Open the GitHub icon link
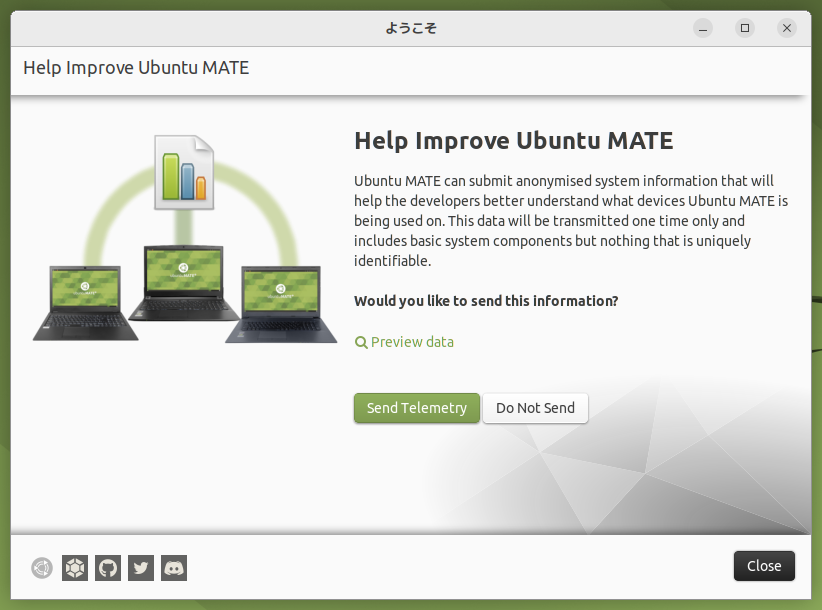Image resolution: width=822 pixels, height=610 pixels. click(x=108, y=568)
